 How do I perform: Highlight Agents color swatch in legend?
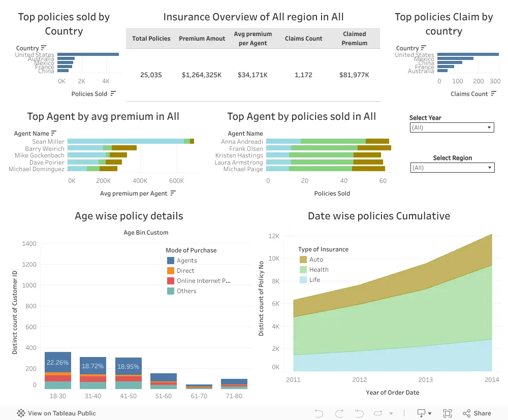(x=170, y=261)
